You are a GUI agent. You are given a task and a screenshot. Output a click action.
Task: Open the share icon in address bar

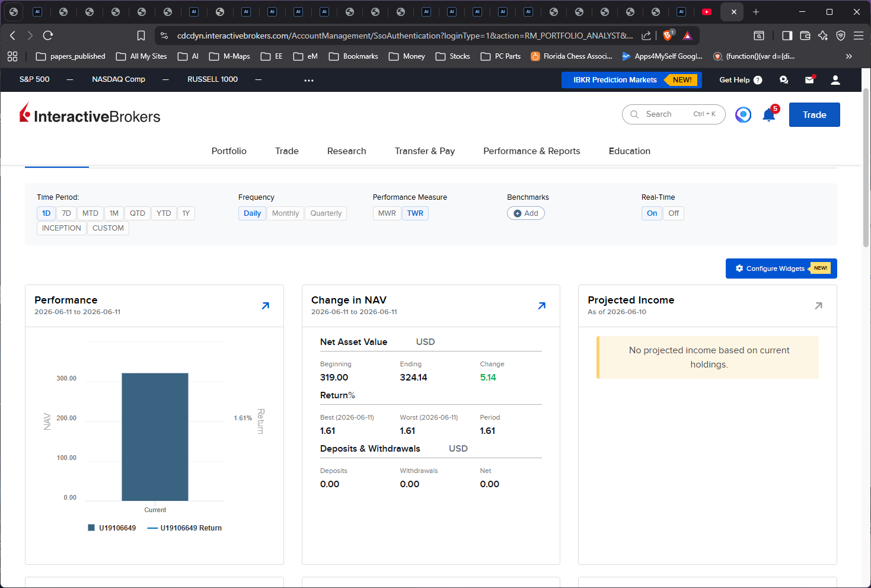[646, 36]
